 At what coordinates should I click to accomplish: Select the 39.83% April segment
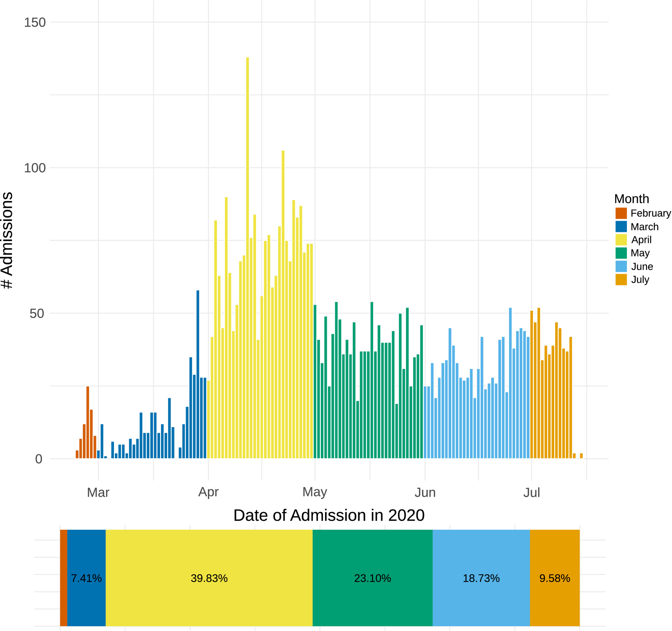[209, 578]
